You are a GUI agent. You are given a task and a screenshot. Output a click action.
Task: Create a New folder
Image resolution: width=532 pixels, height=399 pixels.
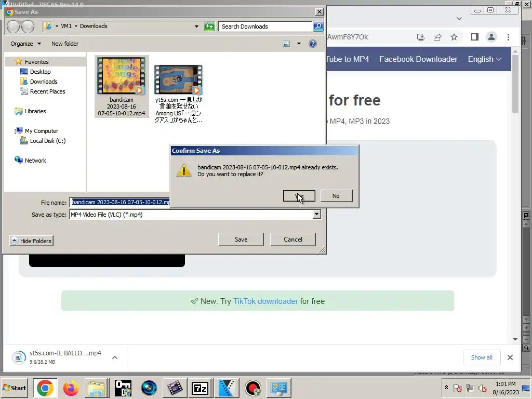65,44
